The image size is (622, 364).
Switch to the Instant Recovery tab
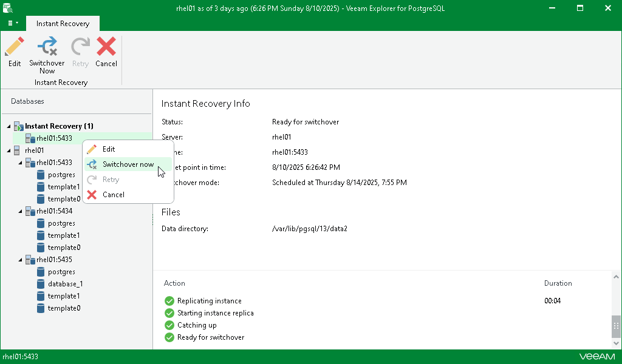(x=63, y=24)
